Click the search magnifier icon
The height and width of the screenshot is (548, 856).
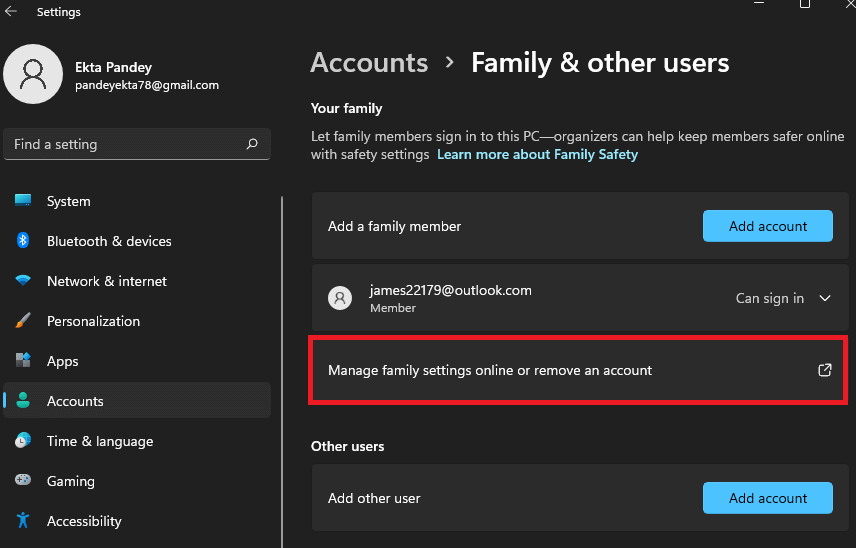(252, 144)
